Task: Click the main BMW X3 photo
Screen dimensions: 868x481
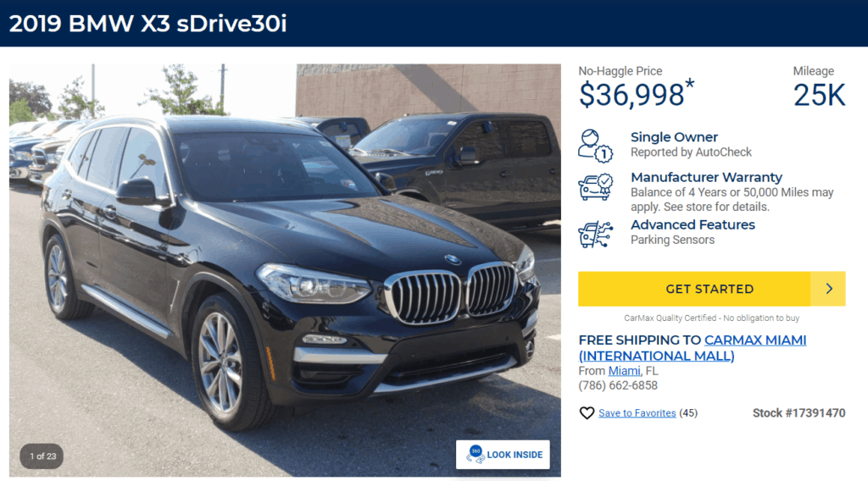Action: coord(285,270)
